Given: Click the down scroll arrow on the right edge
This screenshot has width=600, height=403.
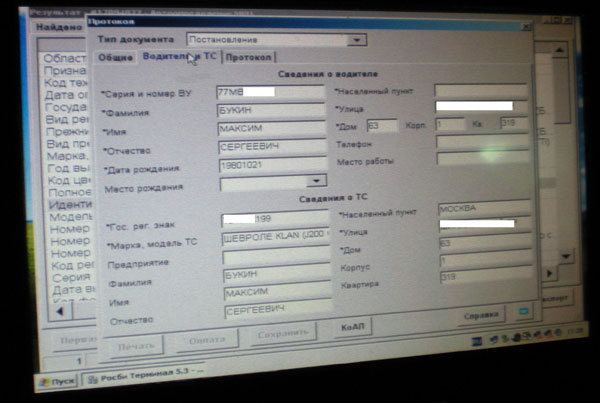Looking at the screenshot, I should point(566,256).
